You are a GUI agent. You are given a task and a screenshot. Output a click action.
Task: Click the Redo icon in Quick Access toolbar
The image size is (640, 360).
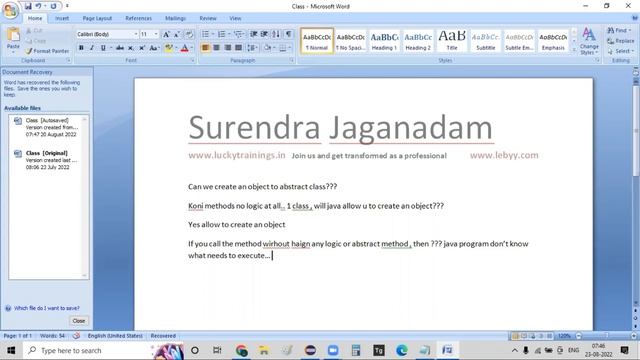pyautogui.click(x=53, y=6)
